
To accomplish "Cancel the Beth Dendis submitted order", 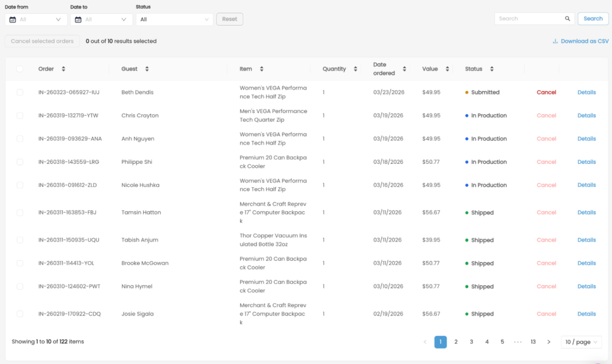I will pos(546,93).
